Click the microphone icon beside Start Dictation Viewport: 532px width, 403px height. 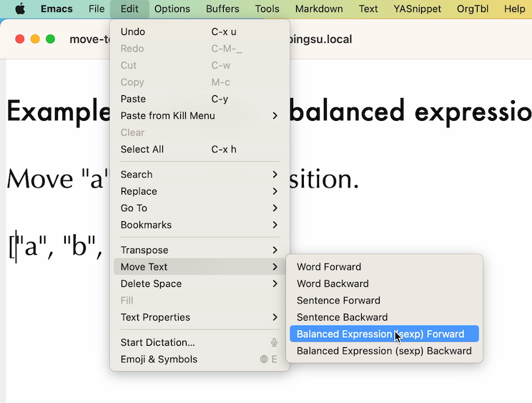point(274,342)
